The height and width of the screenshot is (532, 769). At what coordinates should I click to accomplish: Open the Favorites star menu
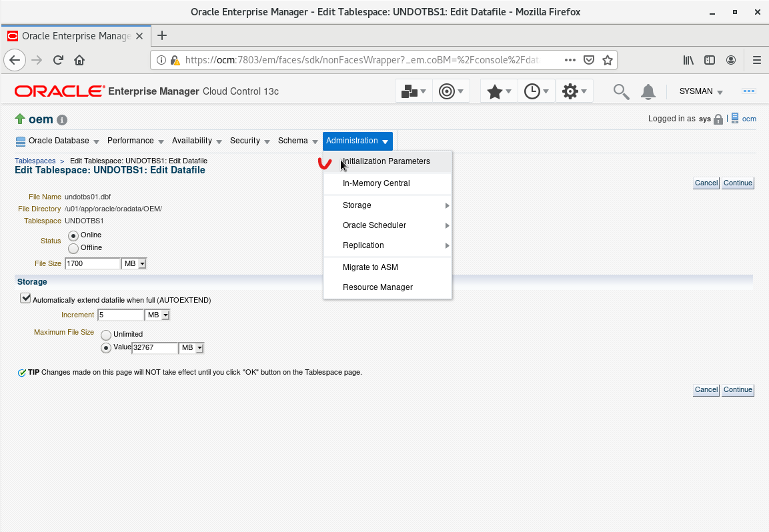(499, 91)
